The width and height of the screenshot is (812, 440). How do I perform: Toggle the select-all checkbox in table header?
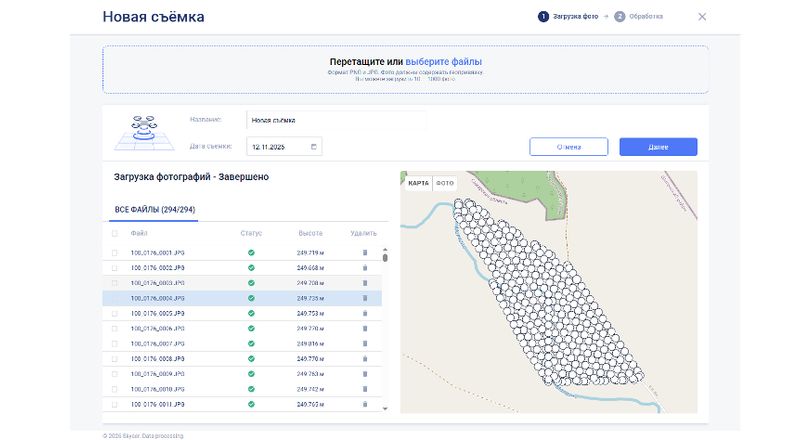click(x=114, y=233)
